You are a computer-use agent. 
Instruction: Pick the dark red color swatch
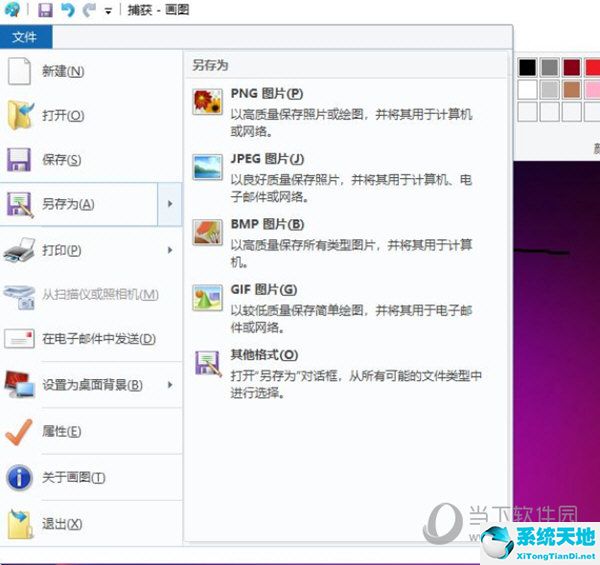572,68
